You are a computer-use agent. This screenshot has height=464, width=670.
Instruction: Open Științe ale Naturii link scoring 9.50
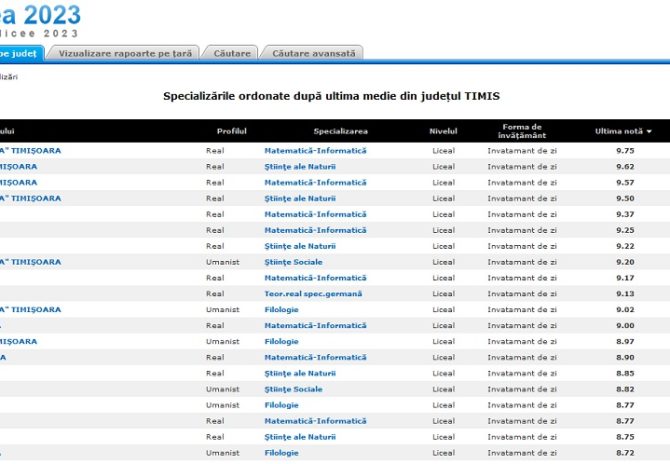tap(300, 198)
